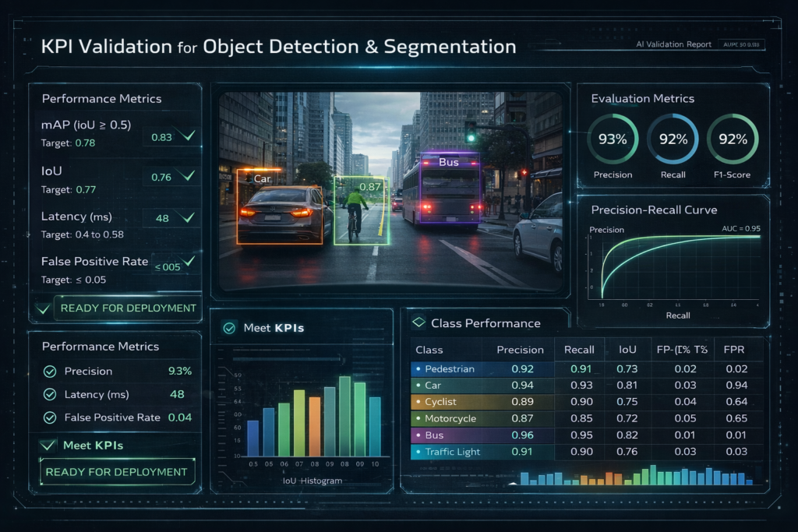The width and height of the screenshot is (798, 532).
Task: Click the AI Validation Report label
Action: 673,44
